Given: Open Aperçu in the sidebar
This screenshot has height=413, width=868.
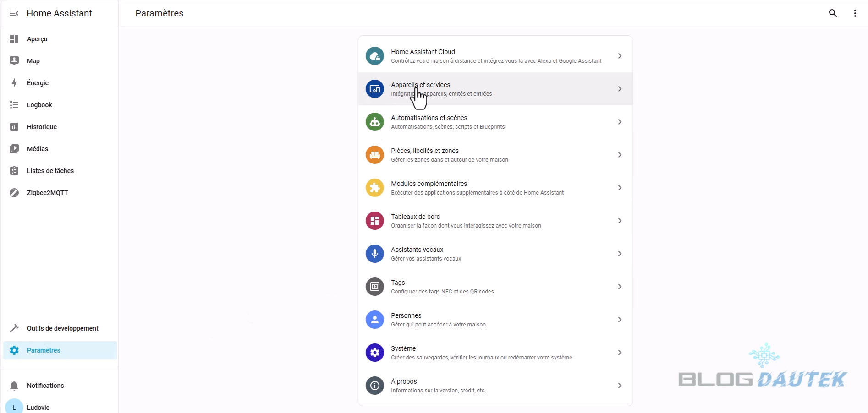Looking at the screenshot, I should pyautogui.click(x=37, y=39).
